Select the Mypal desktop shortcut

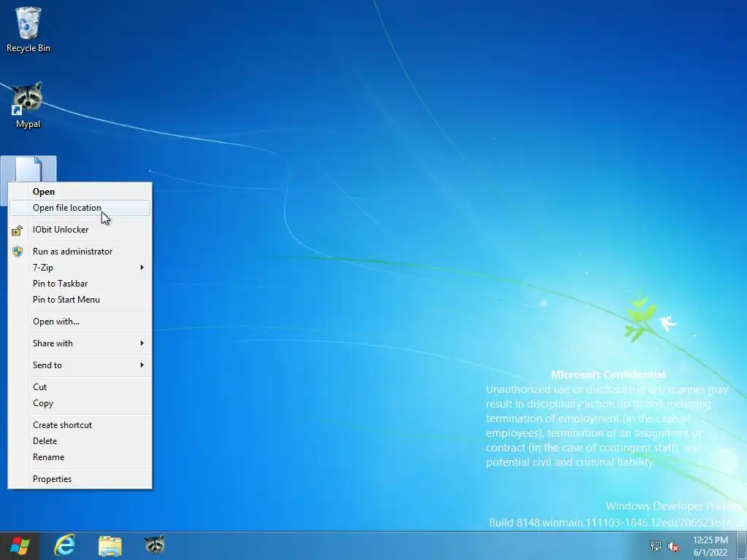tap(28, 105)
